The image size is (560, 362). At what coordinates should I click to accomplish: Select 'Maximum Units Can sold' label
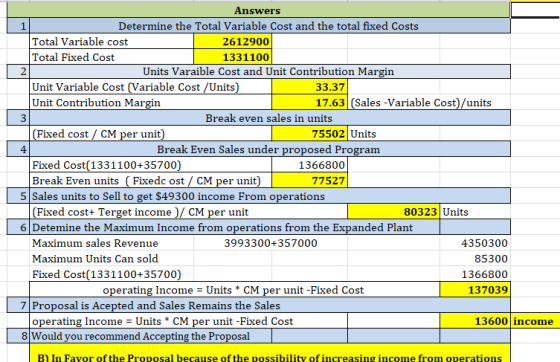[x=111, y=258]
